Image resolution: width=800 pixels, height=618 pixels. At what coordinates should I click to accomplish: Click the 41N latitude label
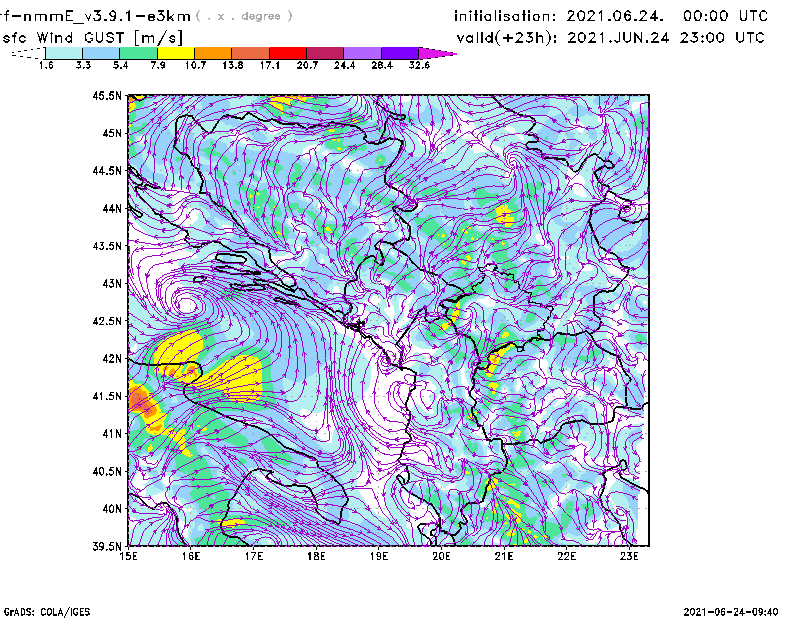(x=112, y=433)
